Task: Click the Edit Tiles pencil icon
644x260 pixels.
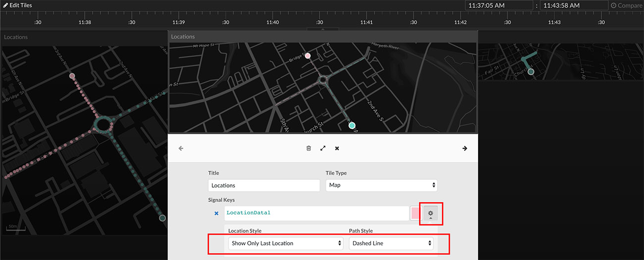Action: tap(5, 5)
